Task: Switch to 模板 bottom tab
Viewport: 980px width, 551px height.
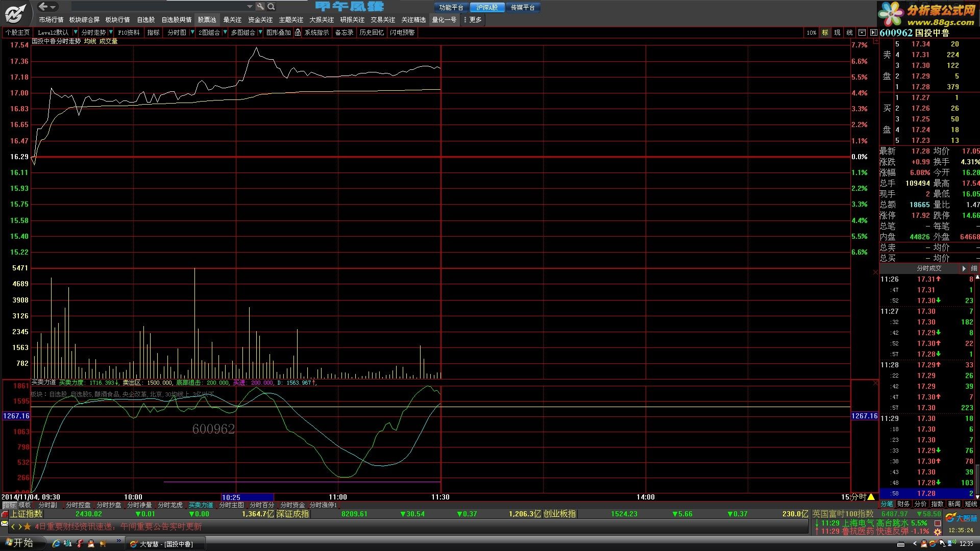Action: coord(24,505)
